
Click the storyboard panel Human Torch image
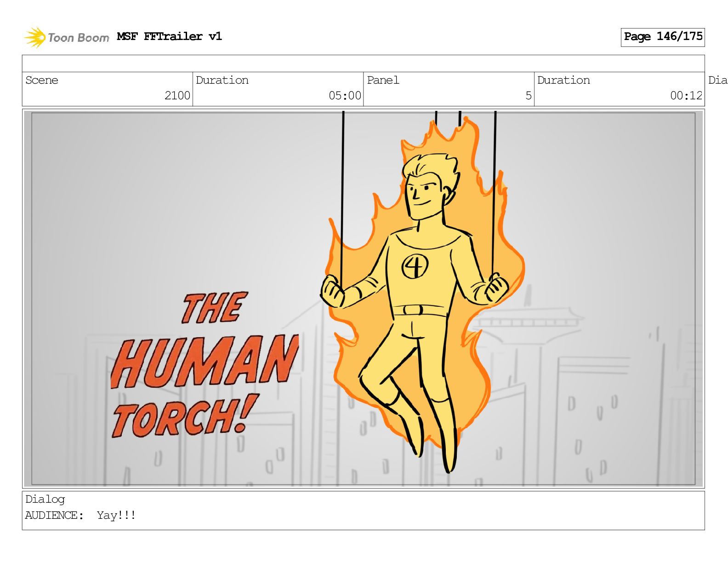click(363, 299)
